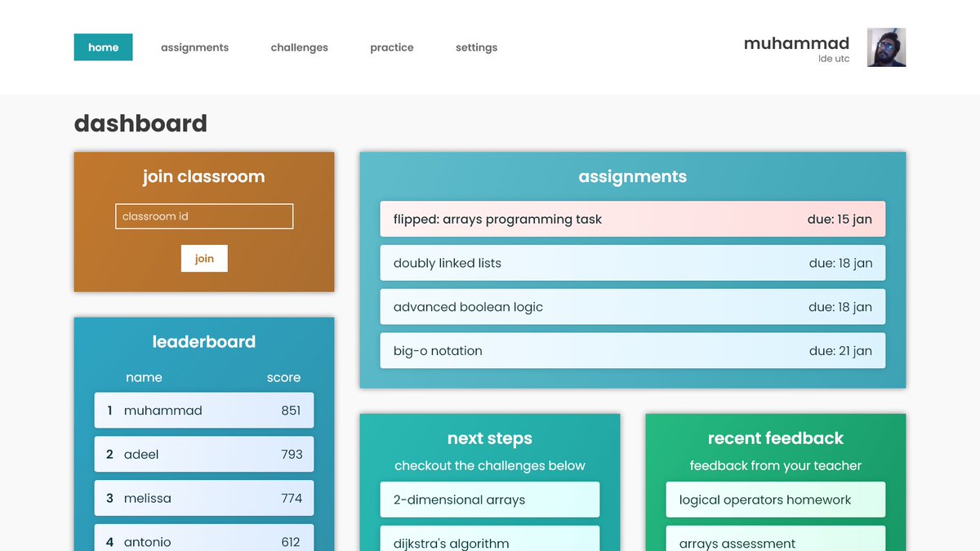Open the big-o notation assignment

click(633, 351)
